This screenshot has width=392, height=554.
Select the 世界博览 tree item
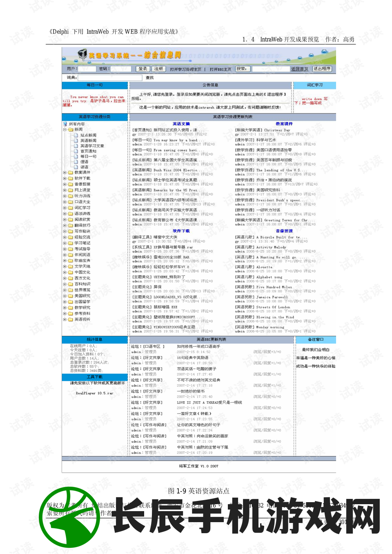[x=82, y=290]
